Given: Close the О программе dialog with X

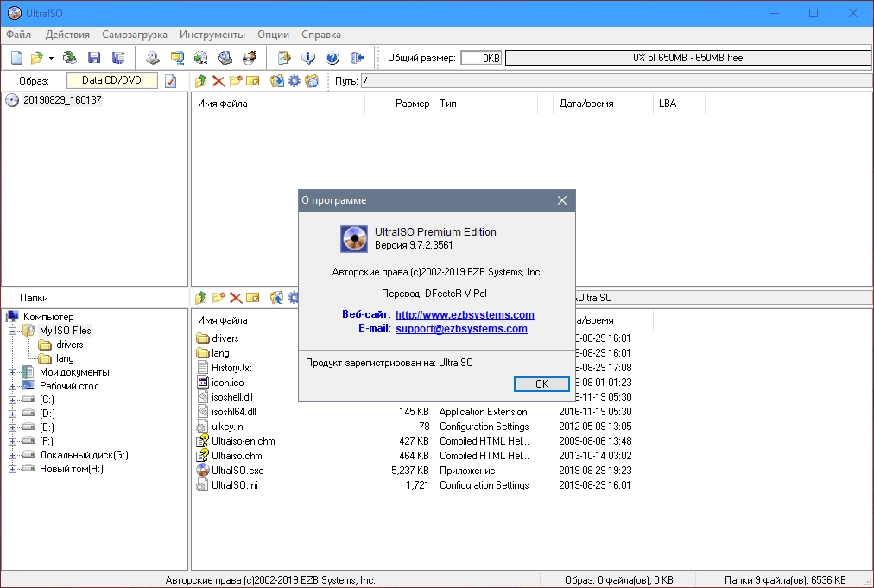Looking at the screenshot, I should coord(562,200).
